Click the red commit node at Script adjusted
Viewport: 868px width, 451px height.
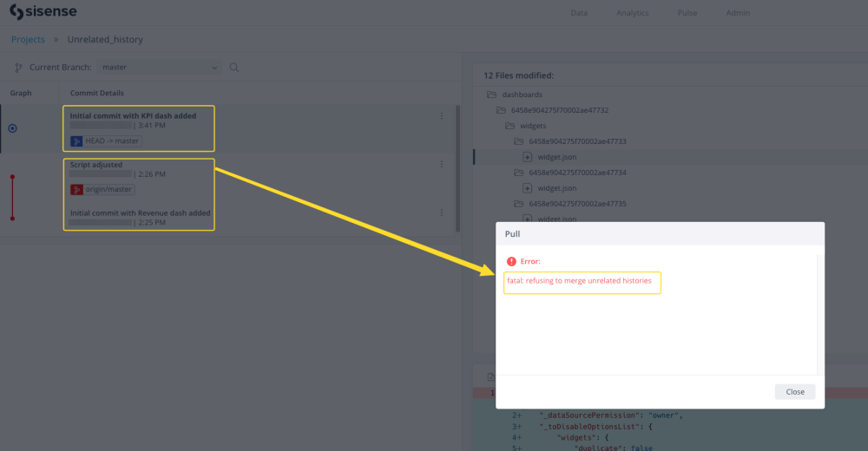tap(12, 177)
